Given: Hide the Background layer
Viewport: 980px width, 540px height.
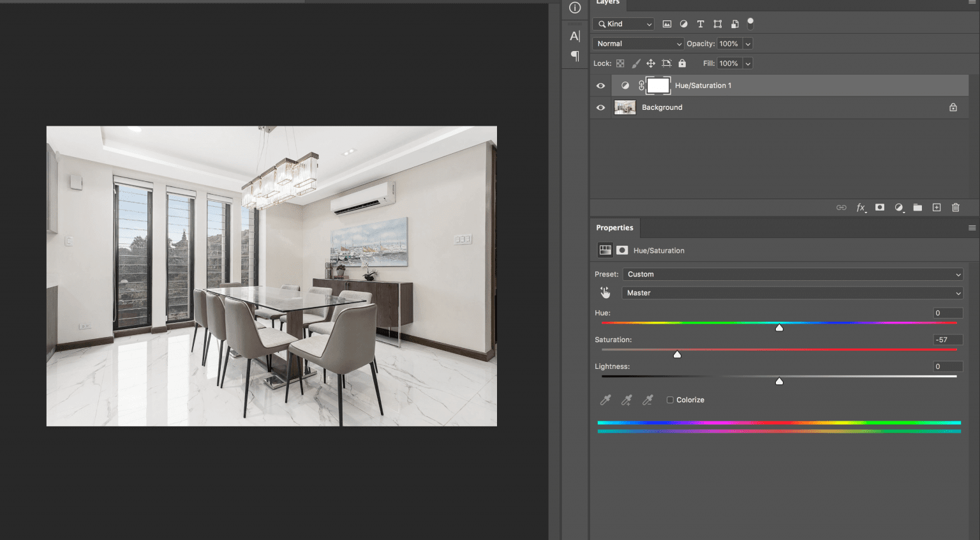Looking at the screenshot, I should [600, 107].
